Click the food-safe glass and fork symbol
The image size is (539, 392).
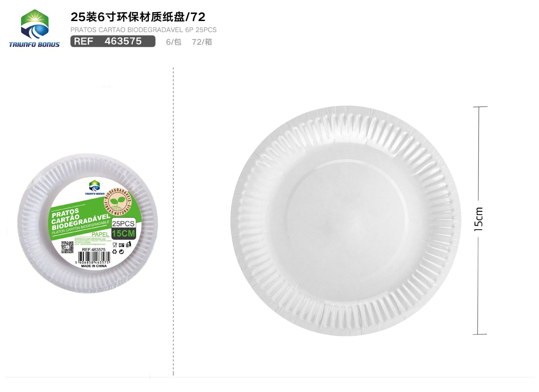115,245
